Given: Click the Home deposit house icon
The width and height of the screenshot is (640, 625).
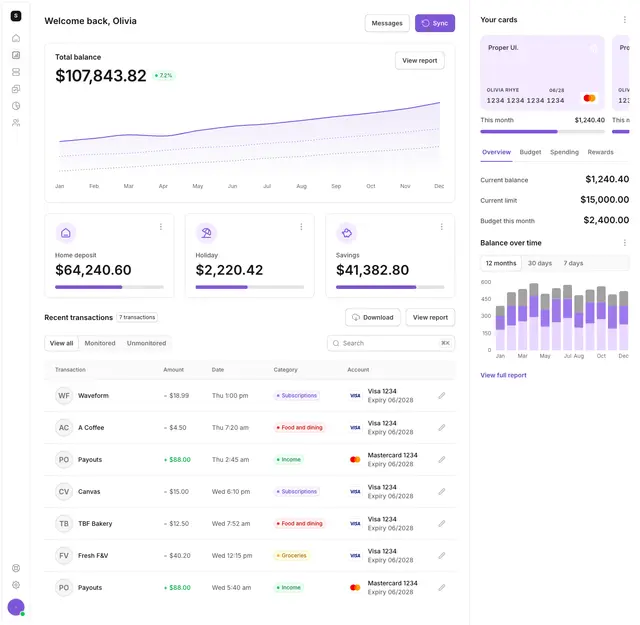Looking at the screenshot, I should [66, 233].
